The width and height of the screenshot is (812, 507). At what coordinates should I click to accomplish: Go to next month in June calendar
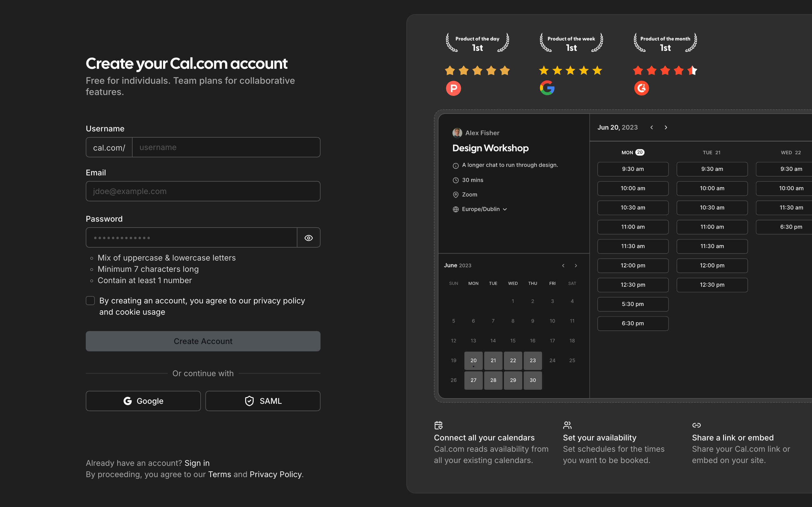pos(576,266)
